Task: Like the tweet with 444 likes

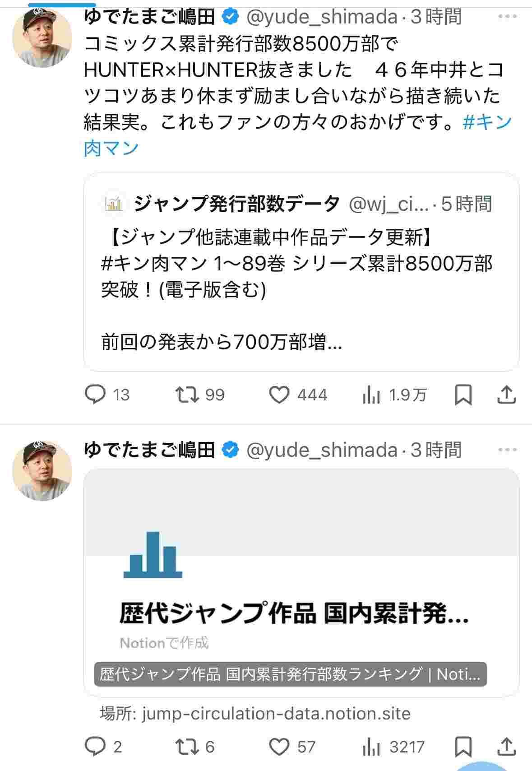Action: click(x=279, y=395)
